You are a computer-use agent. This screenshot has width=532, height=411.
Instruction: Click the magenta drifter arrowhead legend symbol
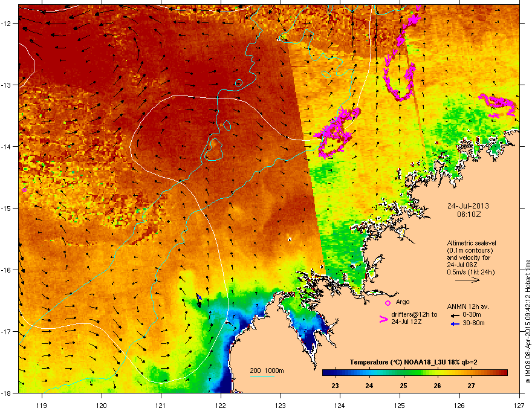[x=384, y=319]
